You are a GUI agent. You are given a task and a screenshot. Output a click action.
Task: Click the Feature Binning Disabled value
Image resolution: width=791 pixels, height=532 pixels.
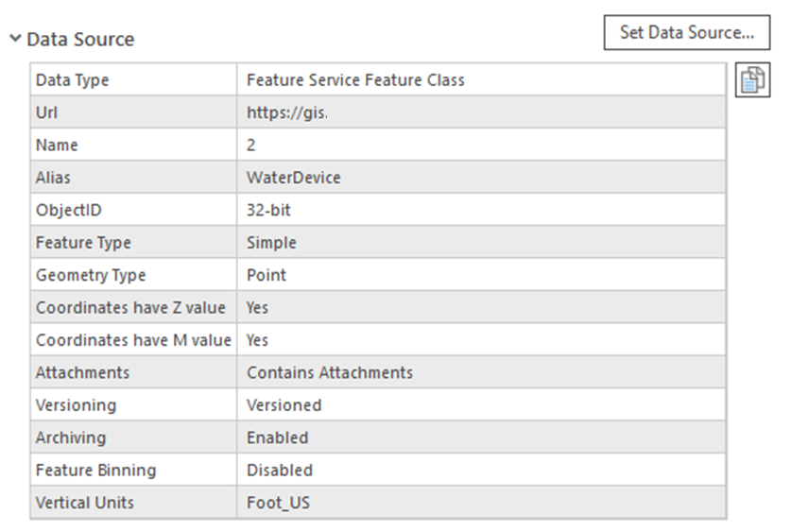280,470
